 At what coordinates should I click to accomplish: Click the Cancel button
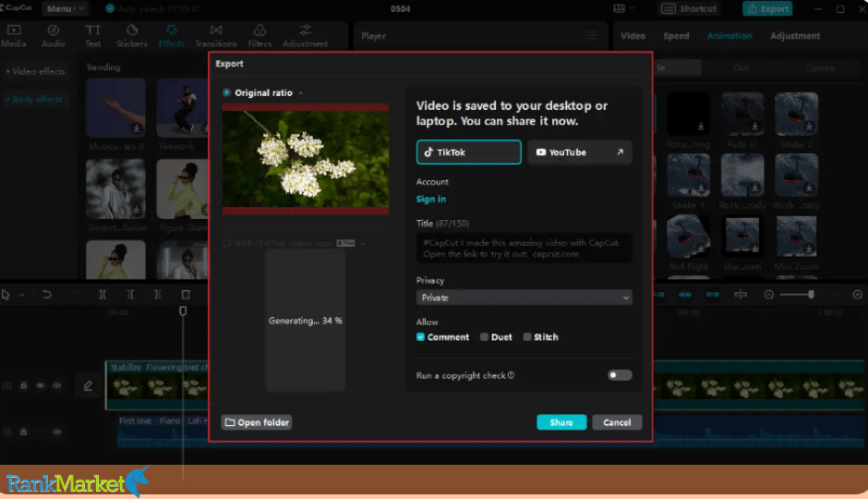tap(617, 422)
